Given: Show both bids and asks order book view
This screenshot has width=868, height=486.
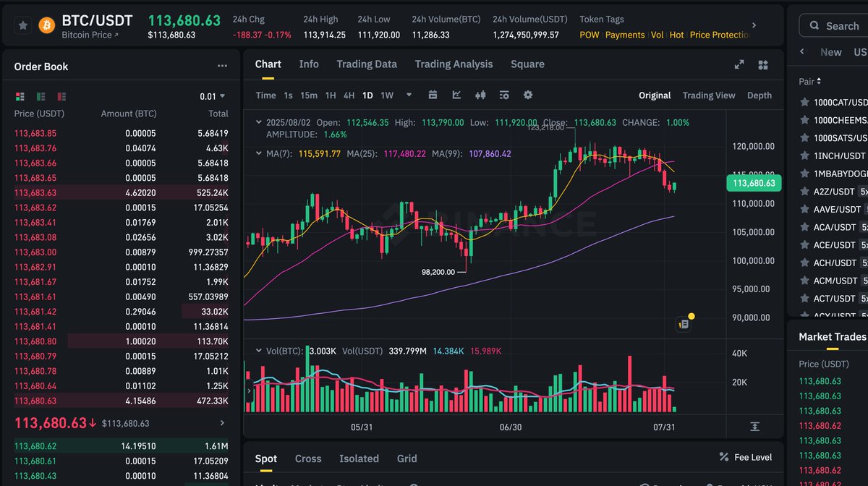Looking at the screenshot, I should (x=20, y=96).
